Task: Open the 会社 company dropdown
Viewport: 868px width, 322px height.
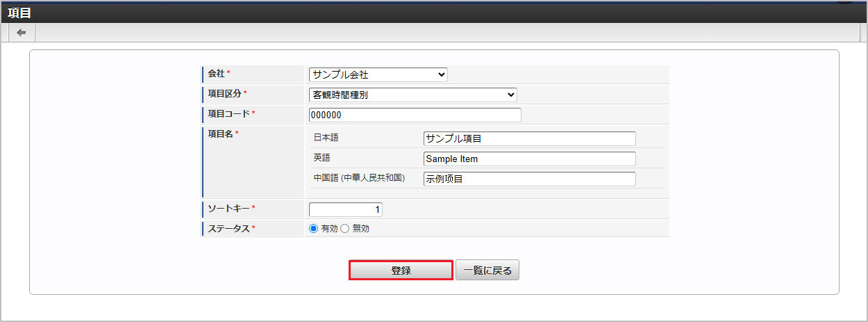Action: pos(378,74)
